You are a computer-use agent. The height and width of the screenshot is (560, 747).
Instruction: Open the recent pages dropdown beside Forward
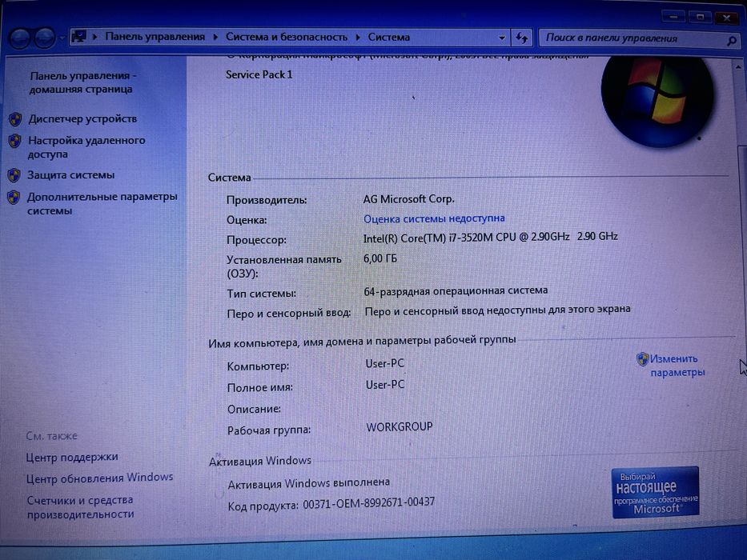coord(62,38)
